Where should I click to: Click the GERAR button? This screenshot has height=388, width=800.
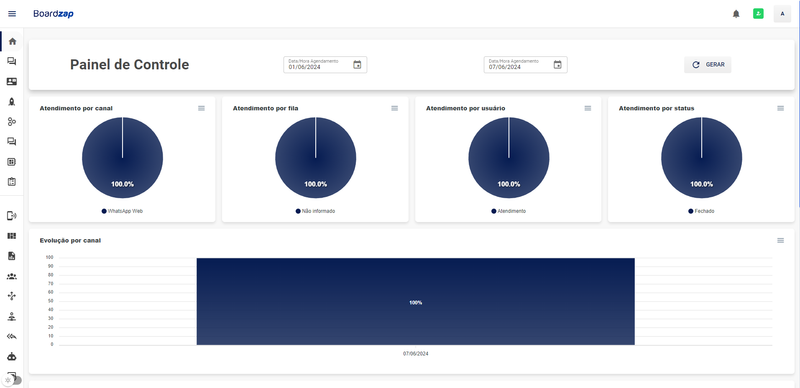pos(708,65)
